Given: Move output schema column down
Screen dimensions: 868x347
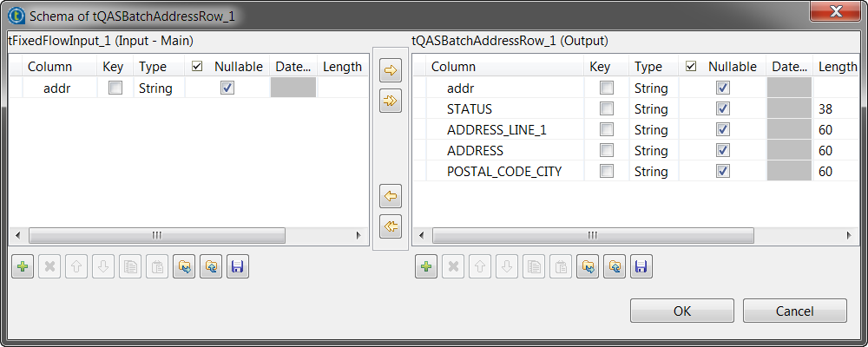Looking at the screenshot, I should click(507, 266).
